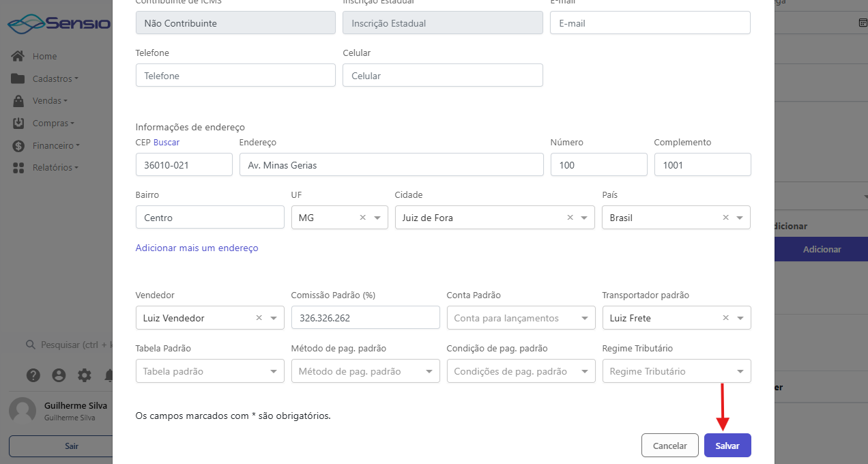Click the Home house icon
Image resolution: width=868 pixels, height=464 pixels.
coord(18,56)
